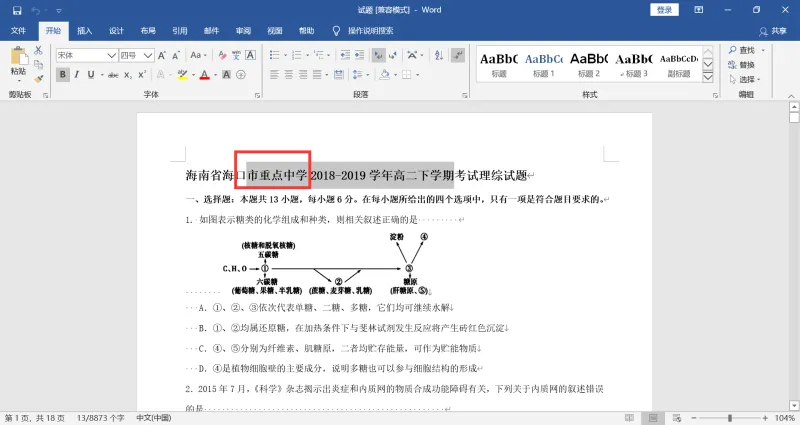The height and width of the screenshot is (425, 800).
Task: Click the vertical scrollbar down arrow
Action: click(794, 406)
